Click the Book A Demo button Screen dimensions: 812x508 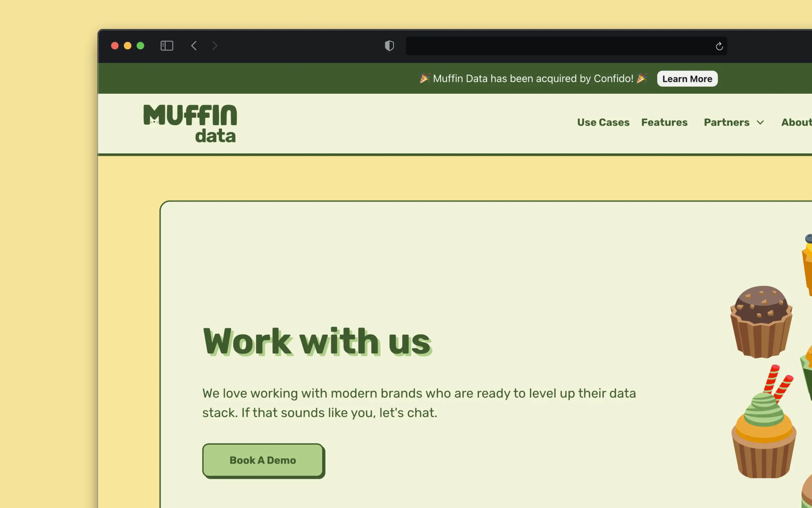(263, 460)
